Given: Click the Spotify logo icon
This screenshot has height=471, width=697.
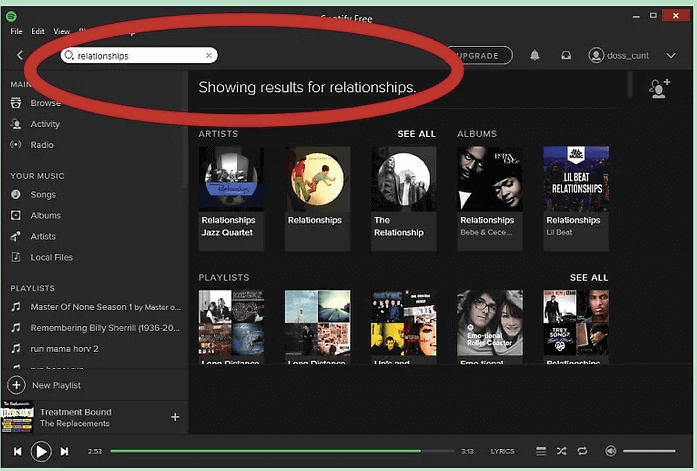Looking at the screenshot, I should (x=11, y=17).
